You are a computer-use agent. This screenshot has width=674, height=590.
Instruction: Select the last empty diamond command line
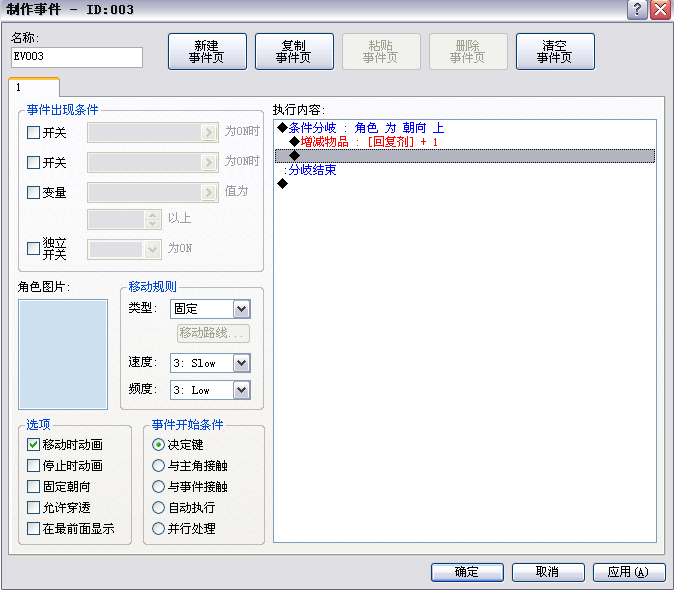pyautogui.click(x=465, y=184)
